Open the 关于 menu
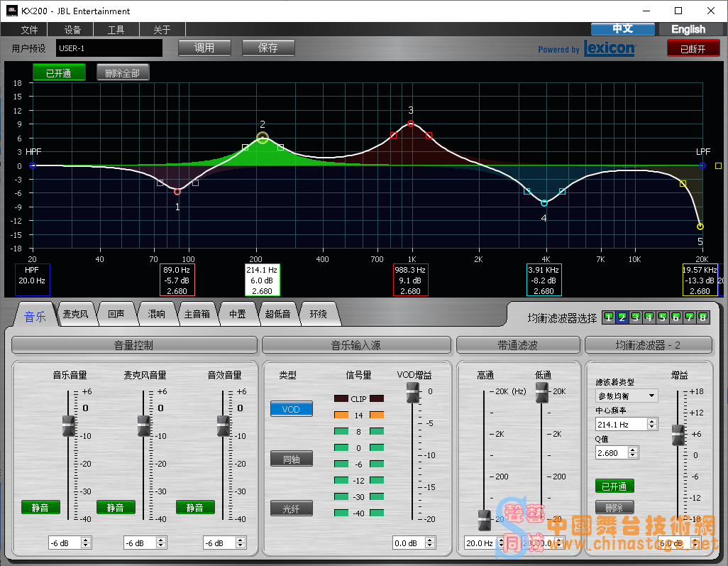The width and height of the screenshot is (728, 566). [162, 30]
